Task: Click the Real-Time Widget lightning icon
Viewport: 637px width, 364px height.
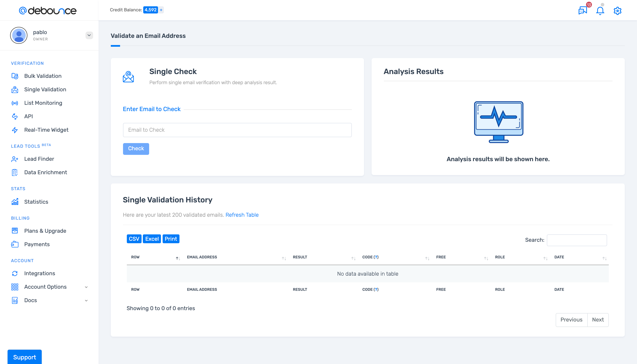Action: [x=15, y=130]
